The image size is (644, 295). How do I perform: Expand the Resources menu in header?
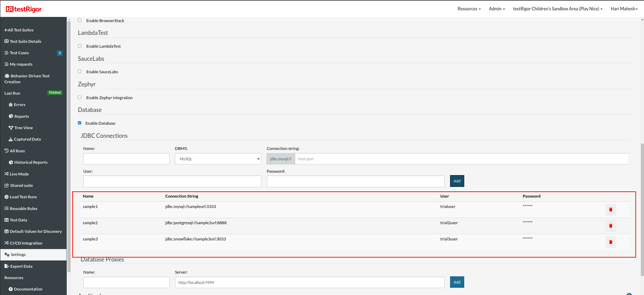(x=469, y=9)
